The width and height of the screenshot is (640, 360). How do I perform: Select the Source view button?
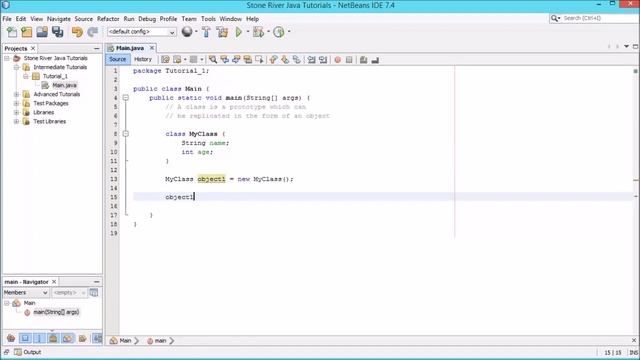click(118, 60)
